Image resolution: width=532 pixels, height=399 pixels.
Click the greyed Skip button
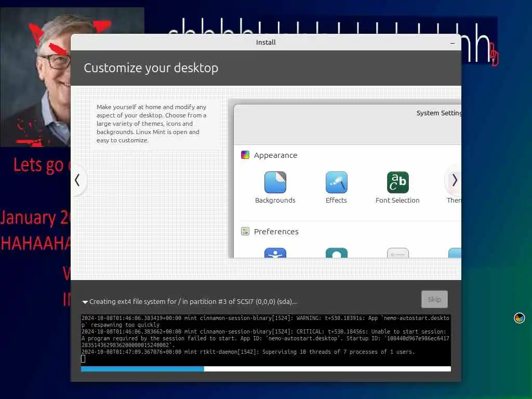click(x=434, y=299)
